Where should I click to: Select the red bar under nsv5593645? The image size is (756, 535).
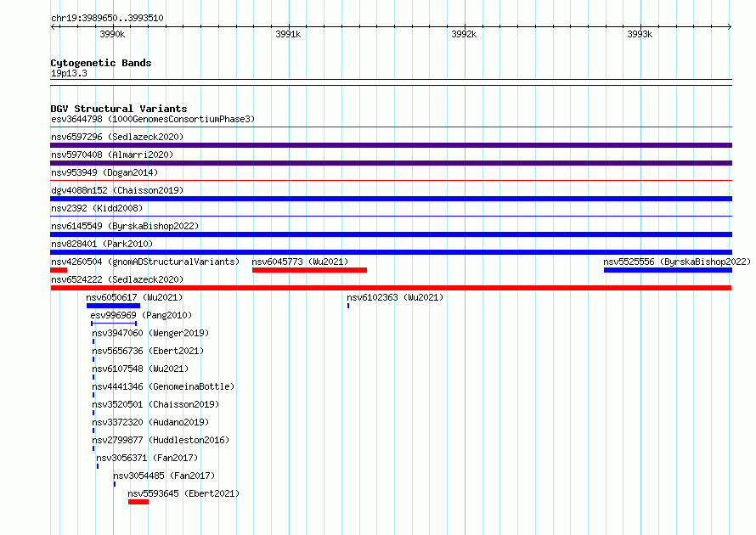point(138,502)
